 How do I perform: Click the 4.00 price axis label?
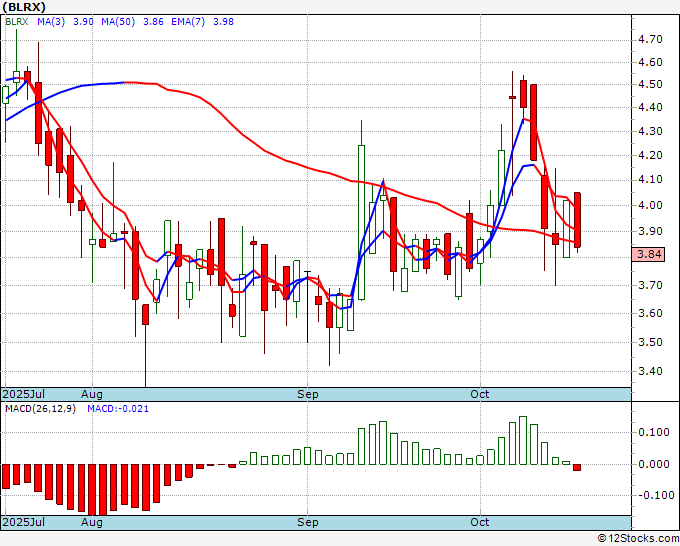coord(650,205)
